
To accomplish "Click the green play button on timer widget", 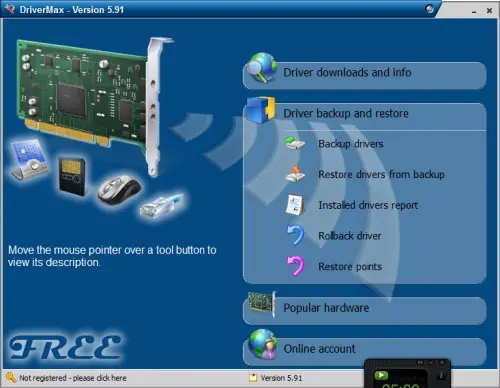I will point(381,375).
